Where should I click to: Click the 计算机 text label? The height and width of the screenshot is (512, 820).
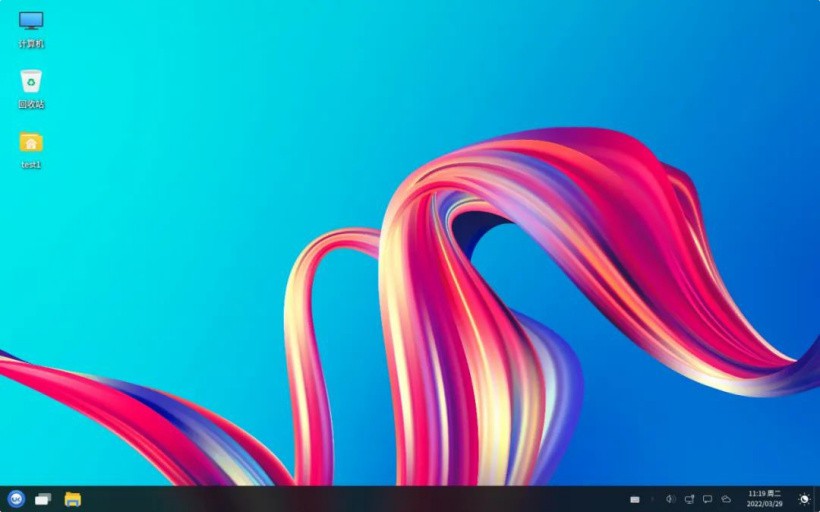[x=31, y=44]
